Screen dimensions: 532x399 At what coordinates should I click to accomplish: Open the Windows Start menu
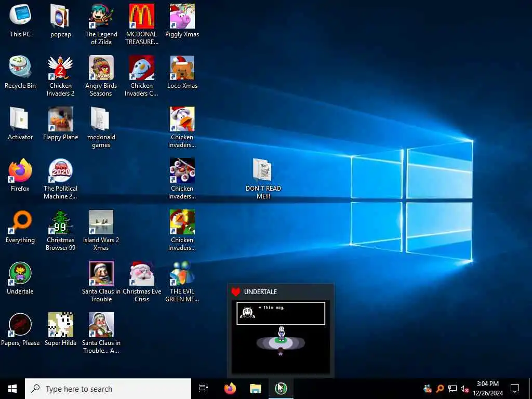tap(12, 389)
